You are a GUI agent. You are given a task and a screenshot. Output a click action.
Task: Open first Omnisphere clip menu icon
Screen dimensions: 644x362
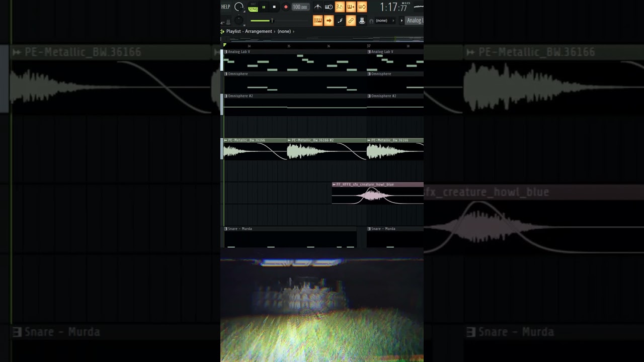coord(226,74)
